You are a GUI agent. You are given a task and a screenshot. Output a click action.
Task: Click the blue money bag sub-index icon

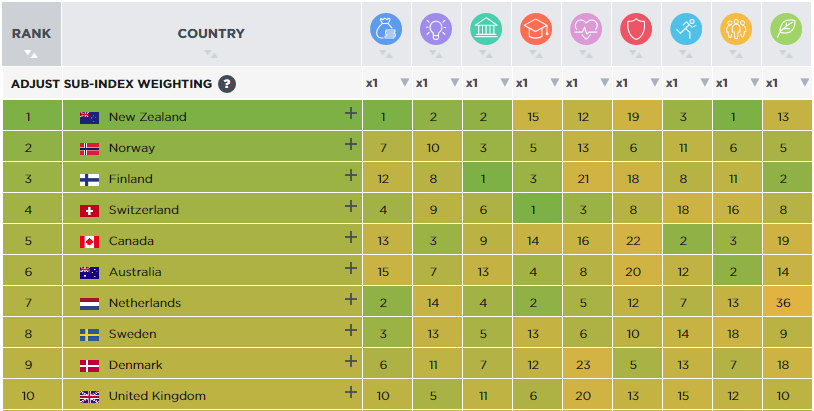(x=386, y=29)
